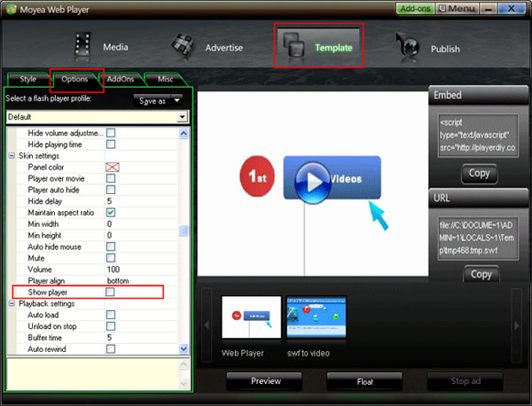Open flash player profile Default dropdown

pyautogui.click(x=182, y=117)
